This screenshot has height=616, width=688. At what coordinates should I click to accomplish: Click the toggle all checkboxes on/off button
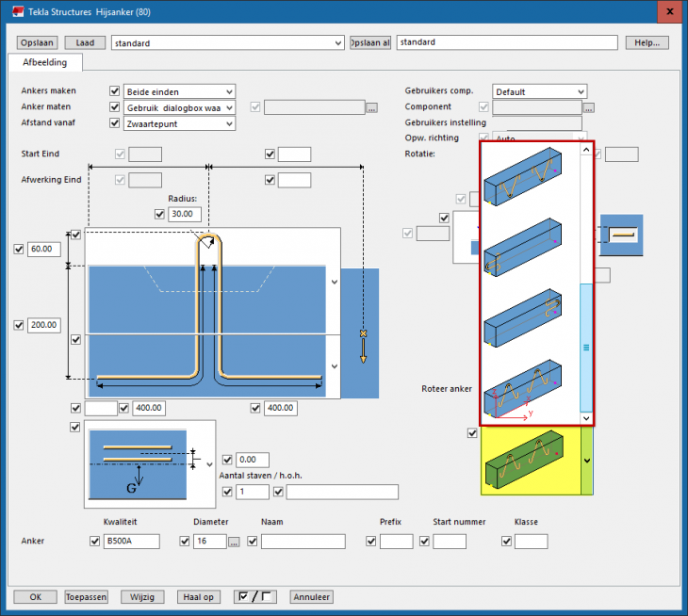(x=257, y=596)
